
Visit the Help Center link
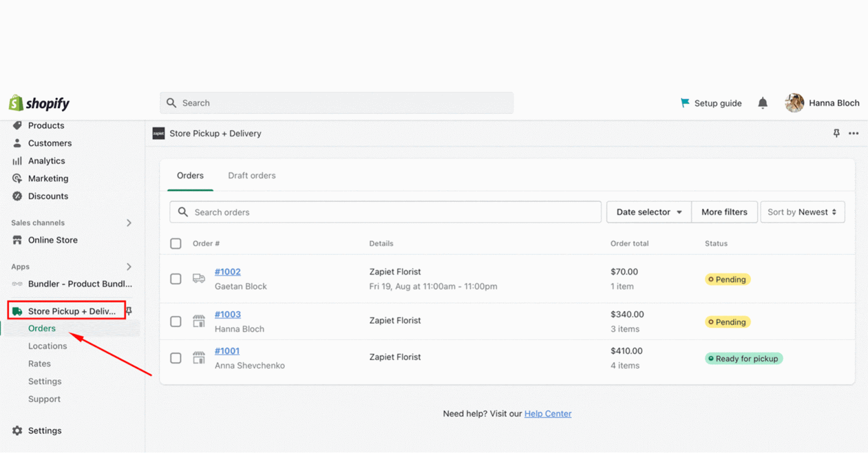(x=548, y=413)
